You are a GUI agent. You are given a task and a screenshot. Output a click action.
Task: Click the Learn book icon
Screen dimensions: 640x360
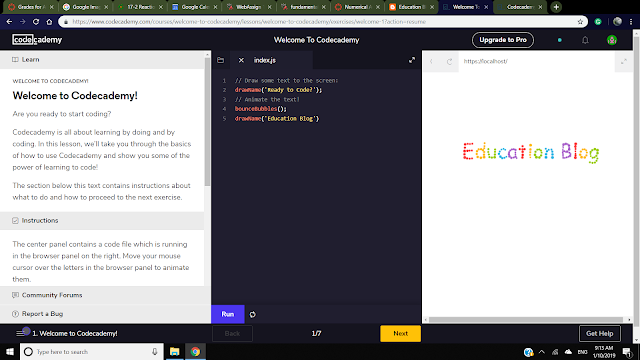15,60
